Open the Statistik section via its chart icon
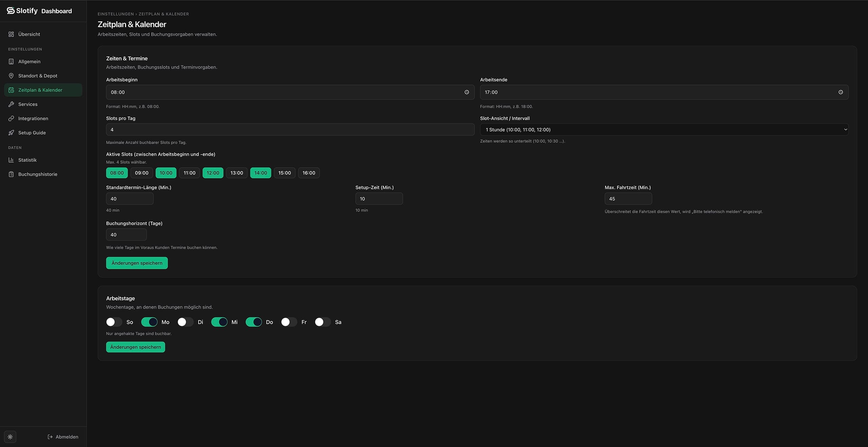The height and width of the screenshot is (447, 868). 11,160
